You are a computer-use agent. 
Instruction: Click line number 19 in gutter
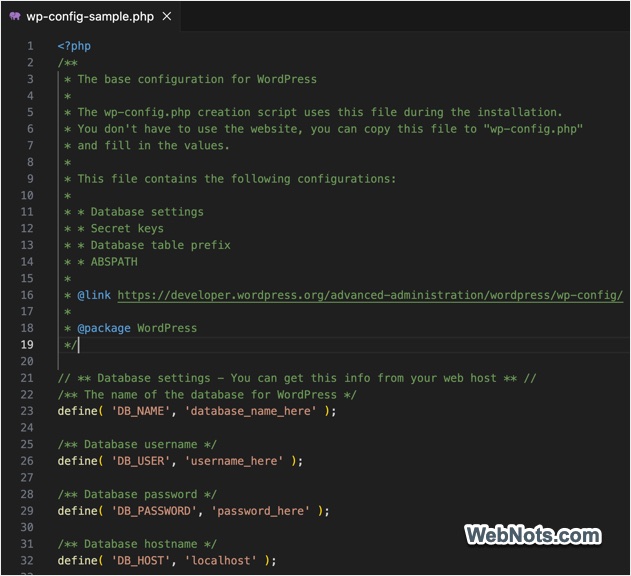[x=27, y=345]
